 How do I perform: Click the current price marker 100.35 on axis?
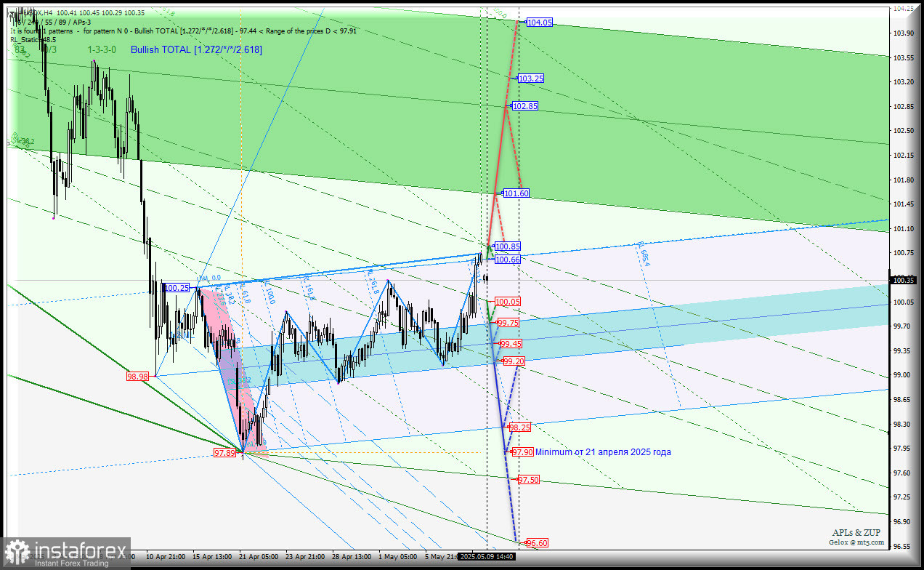(x=904, y=280)
